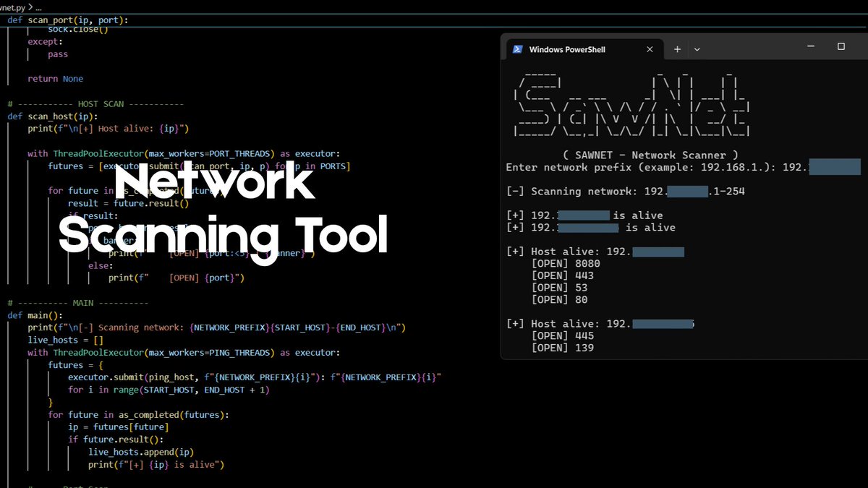Viewport: 868px width, 488px height.
Task: Click the "[OPEN] 8080" port line
Action: [x=566, y=263]
